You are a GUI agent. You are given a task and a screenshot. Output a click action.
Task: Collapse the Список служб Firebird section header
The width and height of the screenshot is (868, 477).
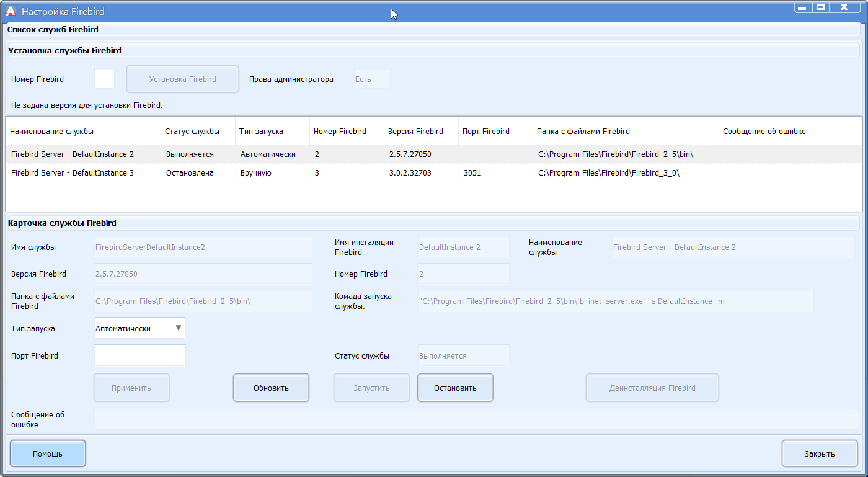[432, 29]
